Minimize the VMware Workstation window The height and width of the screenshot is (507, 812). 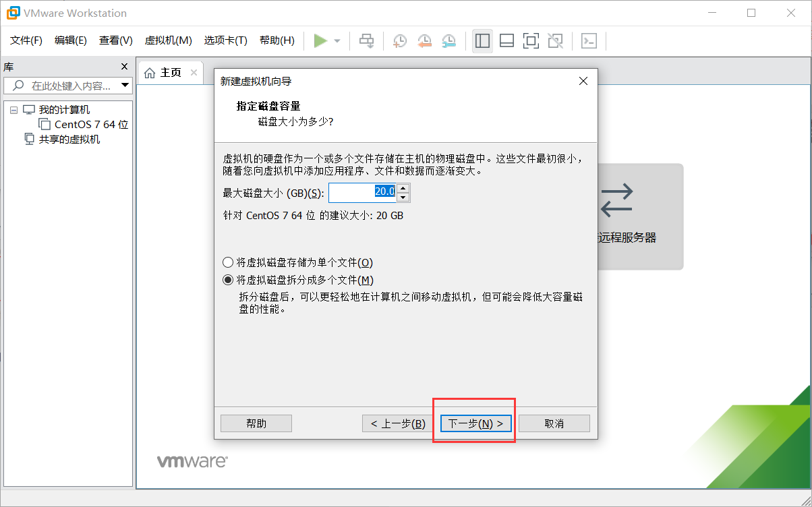coord(711,13)
